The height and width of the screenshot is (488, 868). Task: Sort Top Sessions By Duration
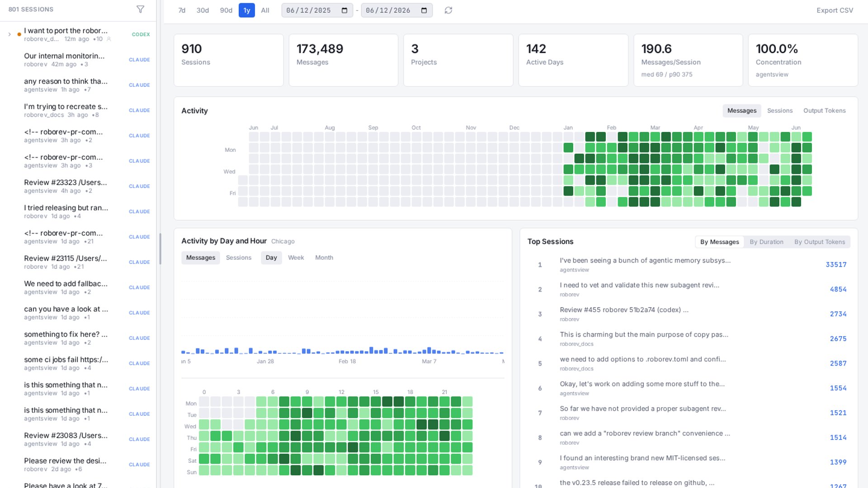point(767,242)
